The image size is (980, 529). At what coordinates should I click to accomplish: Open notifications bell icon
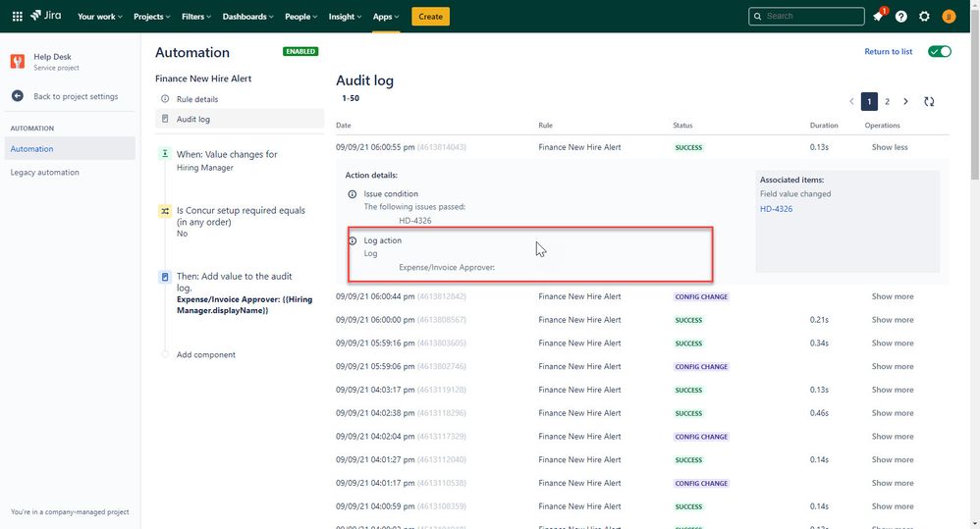click(x=878, y=17)
